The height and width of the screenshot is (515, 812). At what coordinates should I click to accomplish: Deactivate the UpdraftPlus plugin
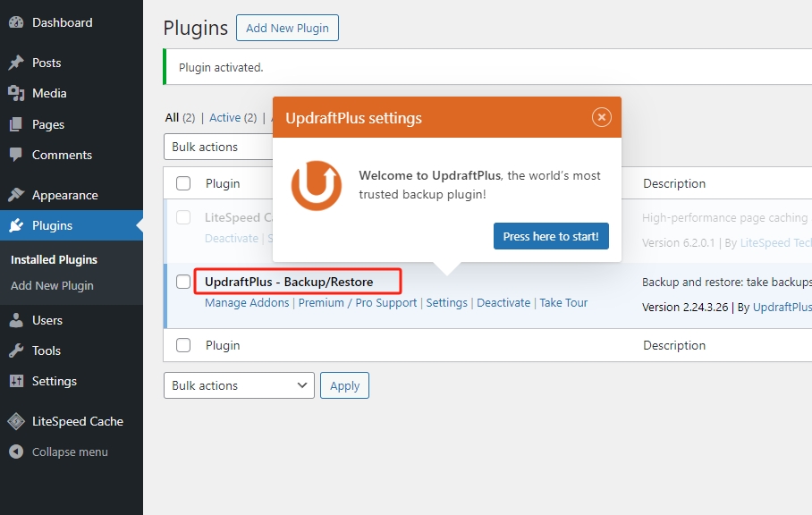click(503, 303)
